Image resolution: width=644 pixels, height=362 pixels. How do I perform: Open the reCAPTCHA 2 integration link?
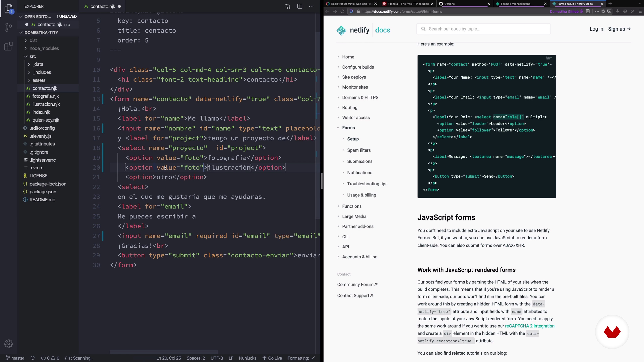pyautogui.click(x=529, y=326)
